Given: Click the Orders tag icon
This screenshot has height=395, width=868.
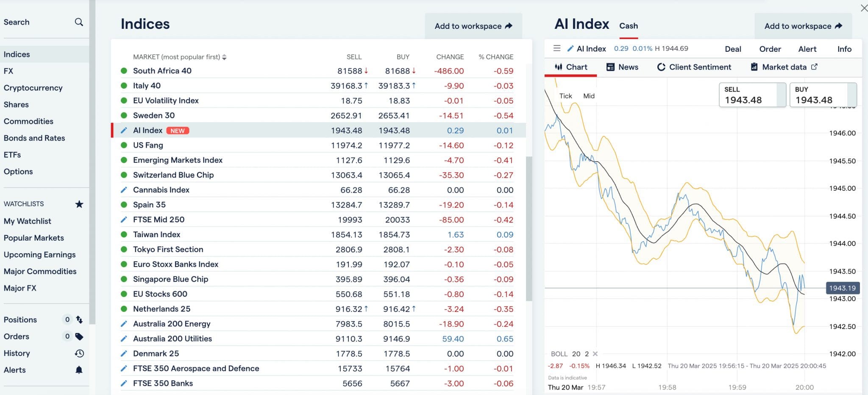Looking at the screenshot, I should 79,336.
